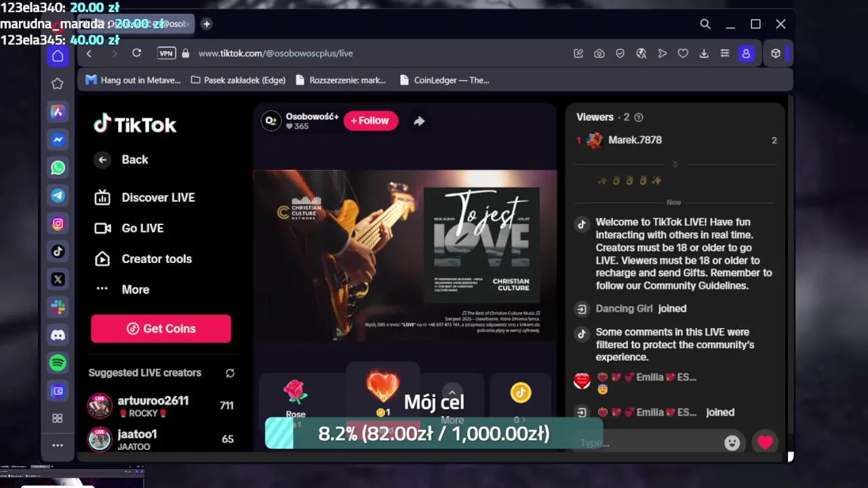Open a new tab with plus button

pos(207,24)
